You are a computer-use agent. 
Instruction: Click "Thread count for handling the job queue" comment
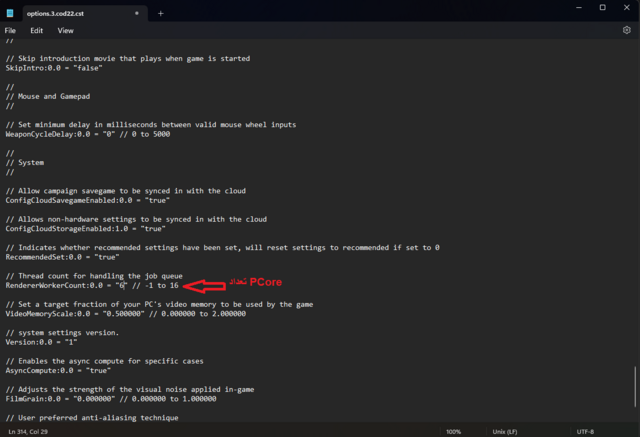pos(94,276)
